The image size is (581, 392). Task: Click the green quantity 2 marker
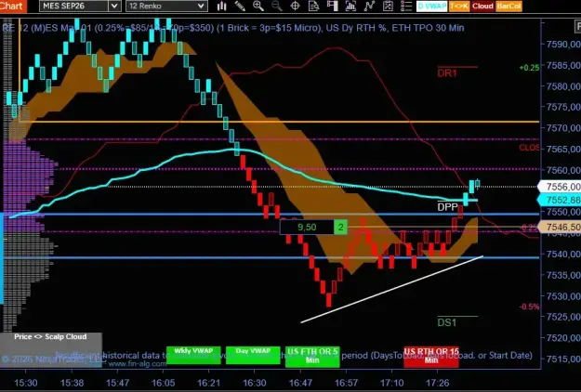coord(340,227)
